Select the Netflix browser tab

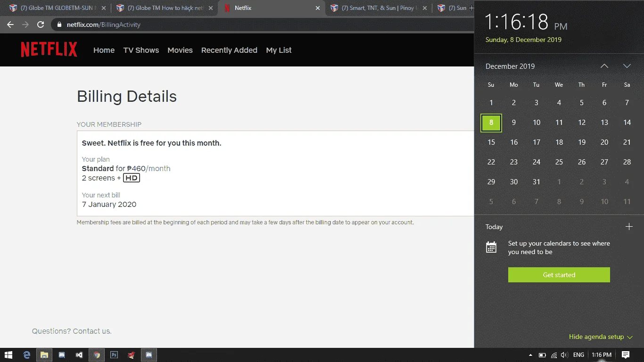[x=272, y=8]
